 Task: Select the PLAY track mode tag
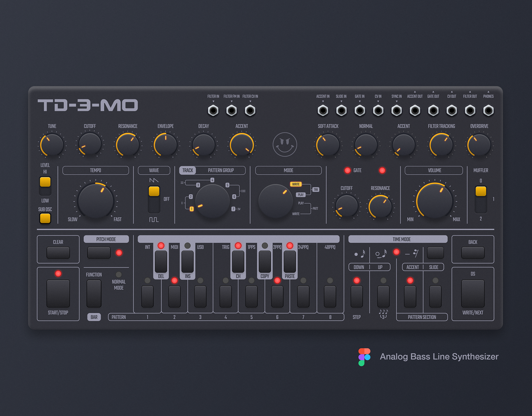tap(301, 195)
